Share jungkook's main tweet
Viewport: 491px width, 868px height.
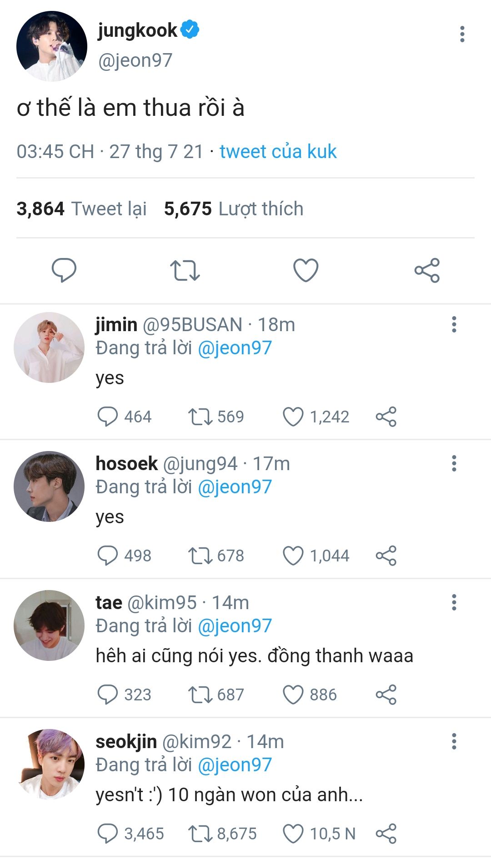(x=427, y=270)
